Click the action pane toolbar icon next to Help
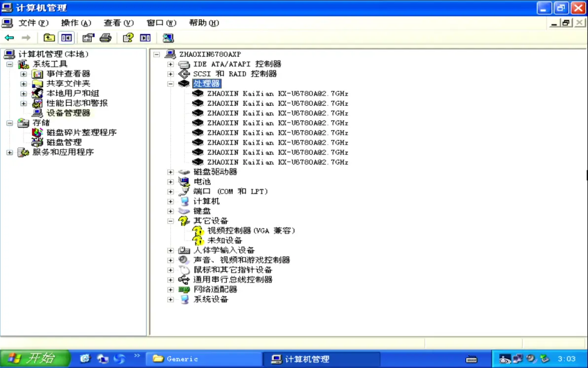This screenshot has height=368, width=588. [x=145, y=38]
